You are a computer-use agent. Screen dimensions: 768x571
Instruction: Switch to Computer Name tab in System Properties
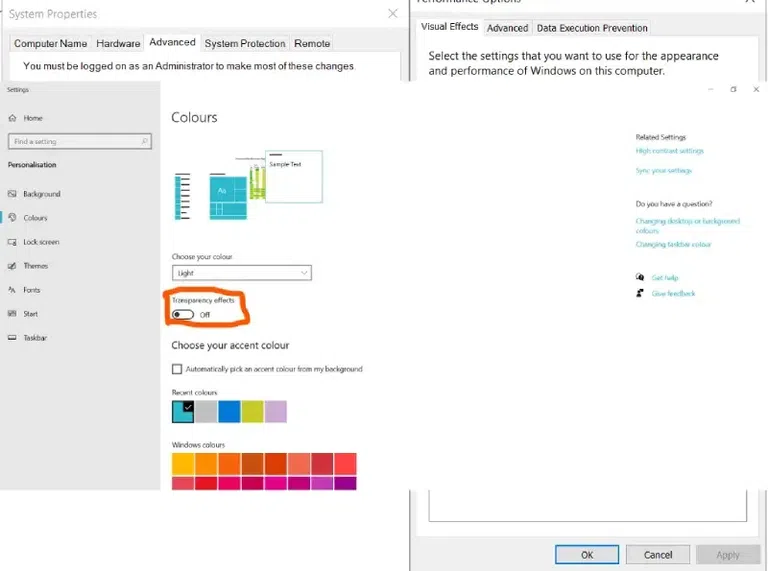click(x=50, y=44)
